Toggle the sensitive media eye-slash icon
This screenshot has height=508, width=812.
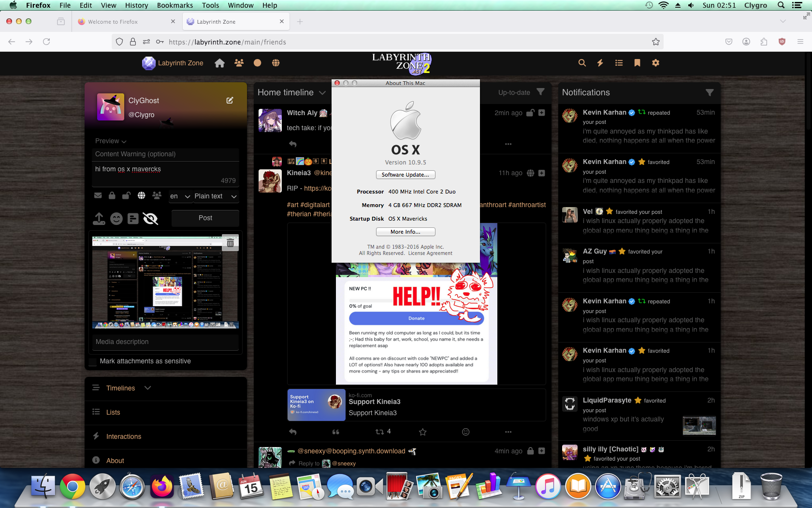point(150,219)
